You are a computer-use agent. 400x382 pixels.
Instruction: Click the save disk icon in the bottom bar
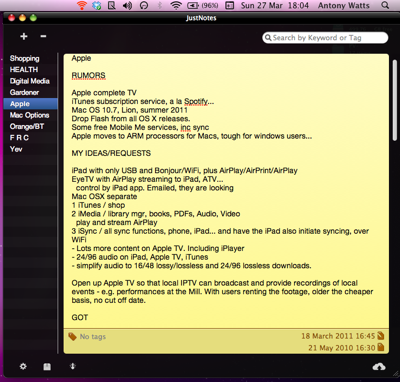[47, 367]
